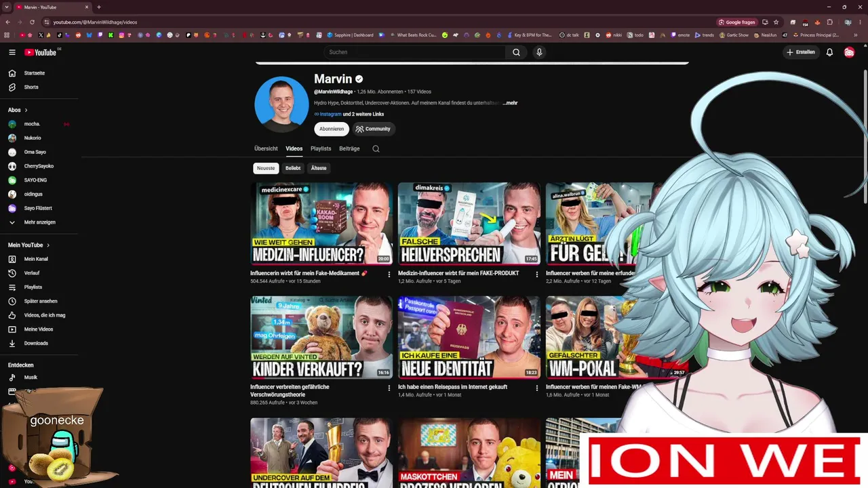Open Später ansehen list

click(x=41, y=301)
